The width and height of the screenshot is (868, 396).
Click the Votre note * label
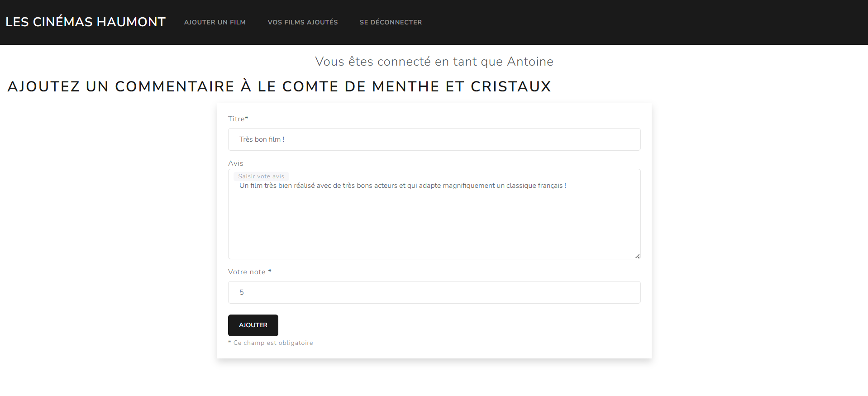pyautogui.click(x=249, y=272)
